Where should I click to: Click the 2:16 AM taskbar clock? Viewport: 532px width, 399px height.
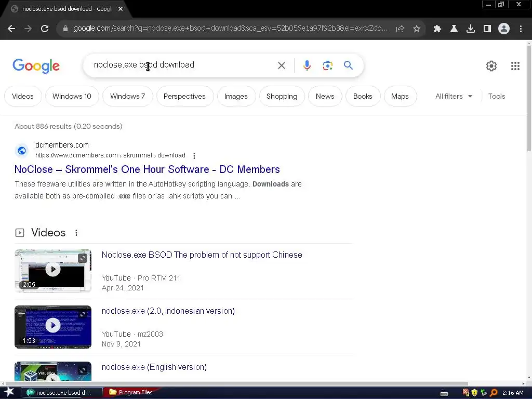(513, 393)
